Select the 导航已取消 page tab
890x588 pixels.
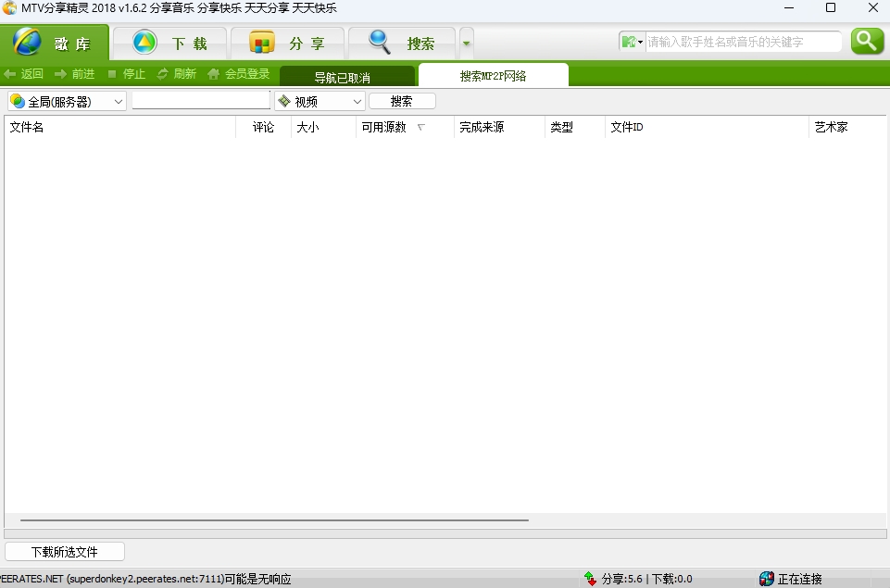[347, 77]
